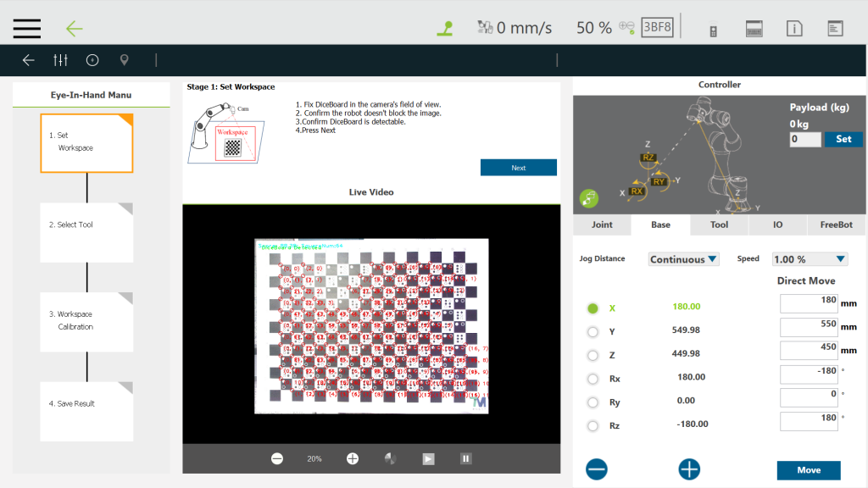Switch to the Joint tab
868x488 pixels.
coord(602,225)
